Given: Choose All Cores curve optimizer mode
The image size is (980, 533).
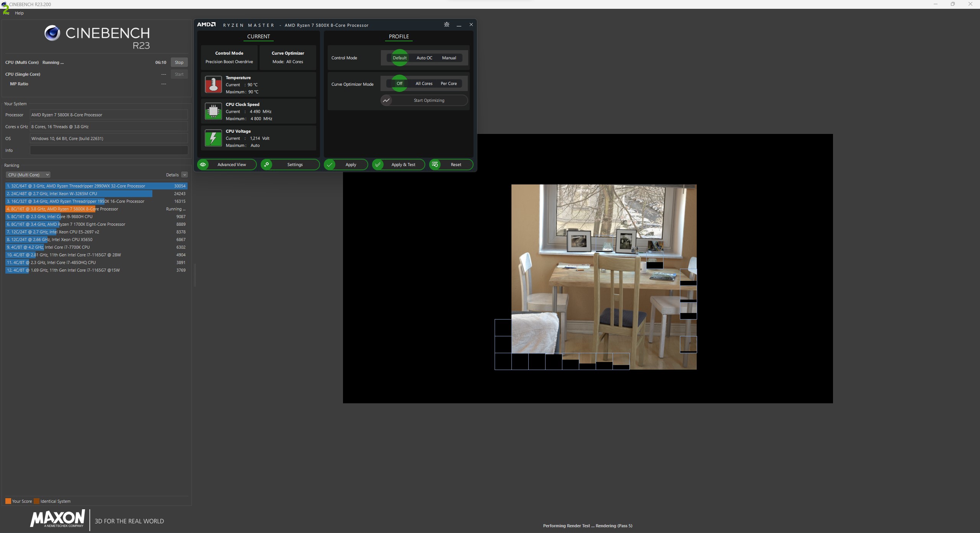Looking at the screenshot, I should point(424,83).
